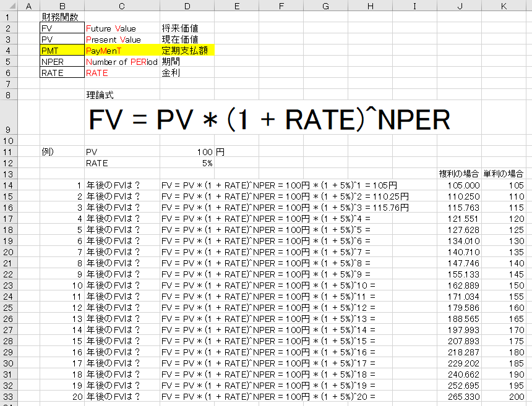Select the PV value 100 cell
This screenshot has height=406, width=532.
pos(187,152)
